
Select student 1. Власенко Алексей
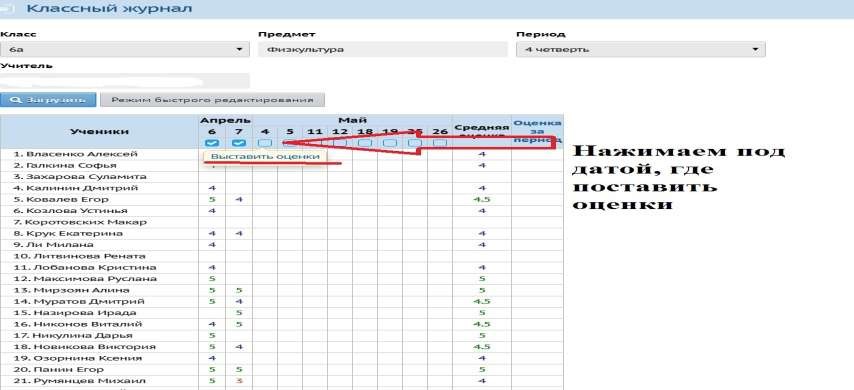[x=75, y=154]
